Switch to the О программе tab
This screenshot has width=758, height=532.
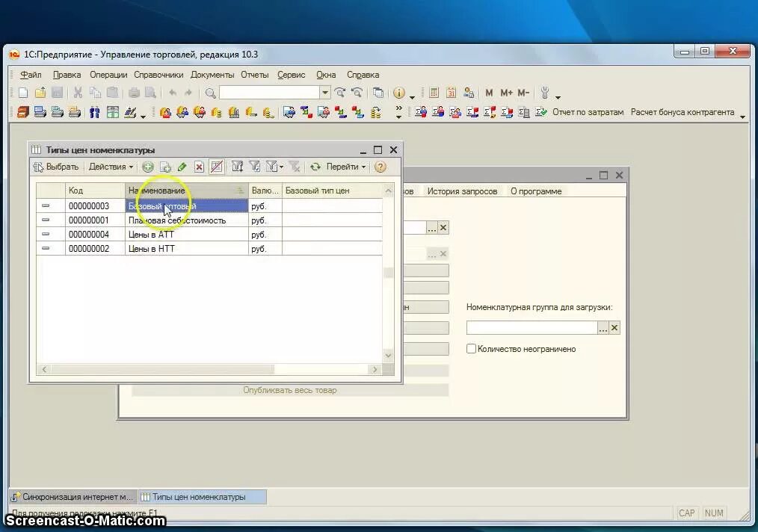tap(536, 191)
